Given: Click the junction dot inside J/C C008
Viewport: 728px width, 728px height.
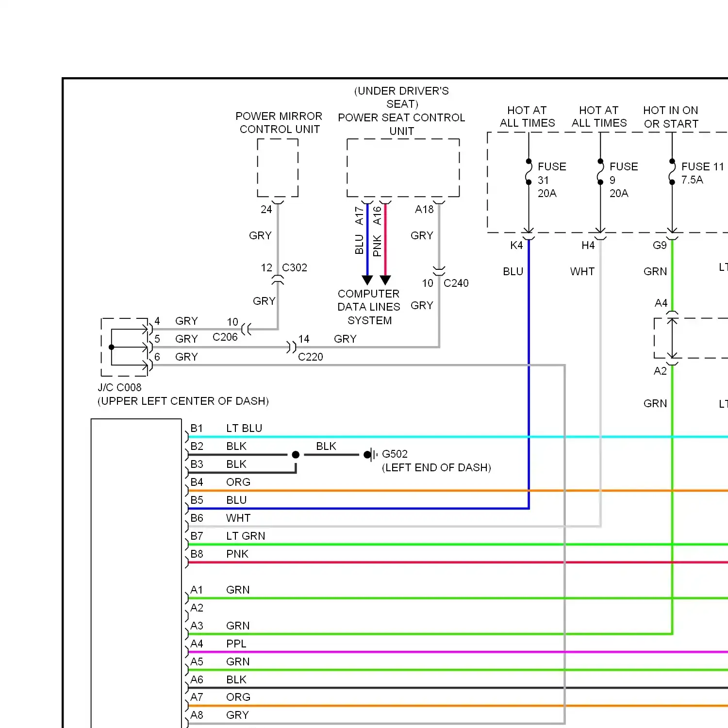Looking at the screenshot, I should click(112, 347).
